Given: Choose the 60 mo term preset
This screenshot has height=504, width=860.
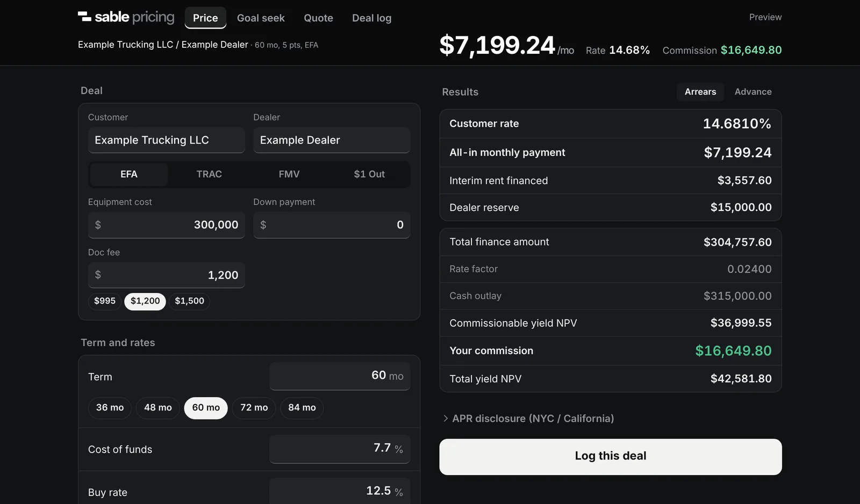Looking at the screenshot, I should pos(206,408).
